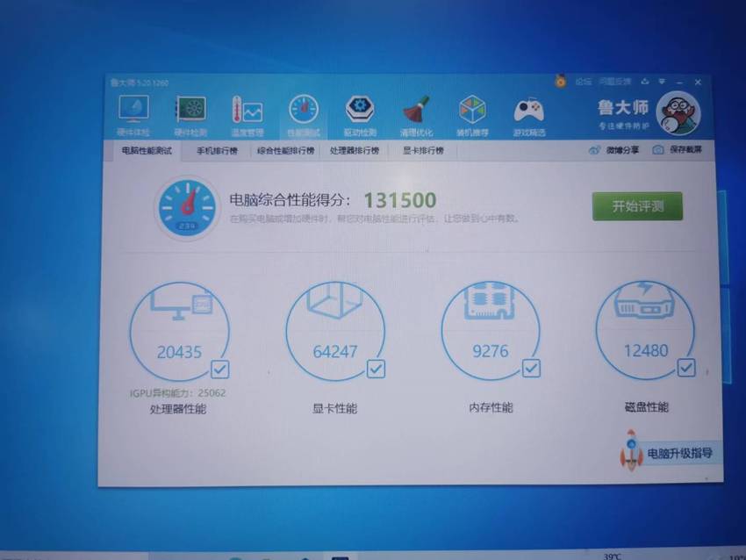The width and height of the screenshot is (746, 560).
Task: Click the memory chip icon in memory circle
Action: click(x=490, y=301)
